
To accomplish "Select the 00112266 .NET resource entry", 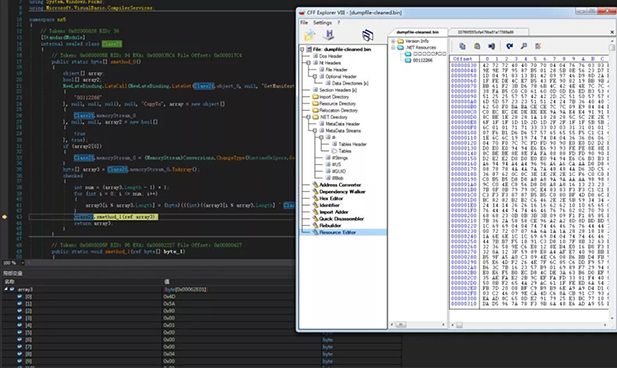I will pyautogui.click(x=423, y=60).
